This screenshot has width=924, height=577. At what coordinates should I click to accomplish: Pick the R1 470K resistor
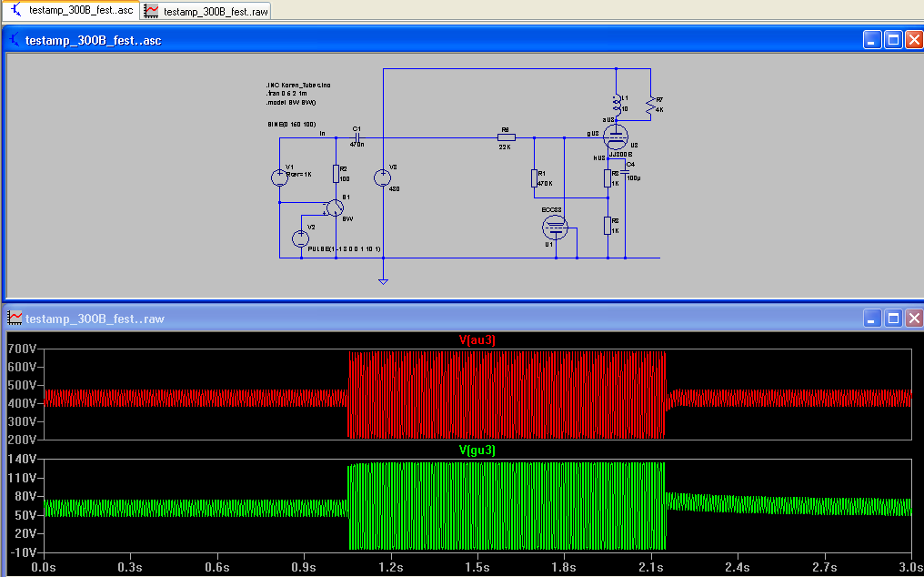click(x=534, y=178)
